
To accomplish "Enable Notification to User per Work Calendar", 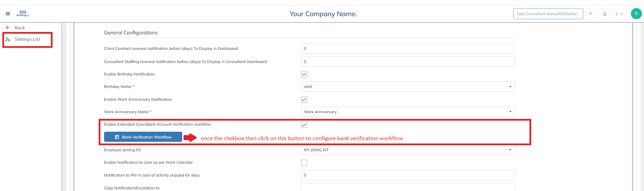I will point(304,163).
